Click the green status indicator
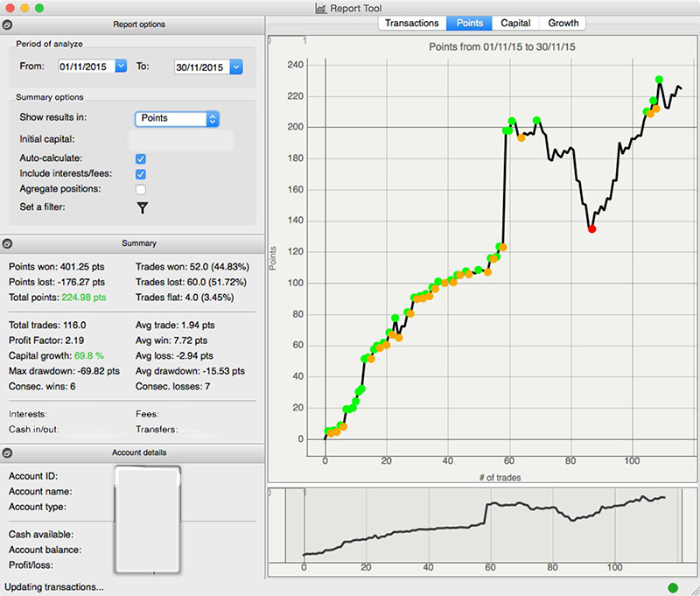The height and width of the screenshot is (596, 700). (673, 587)
